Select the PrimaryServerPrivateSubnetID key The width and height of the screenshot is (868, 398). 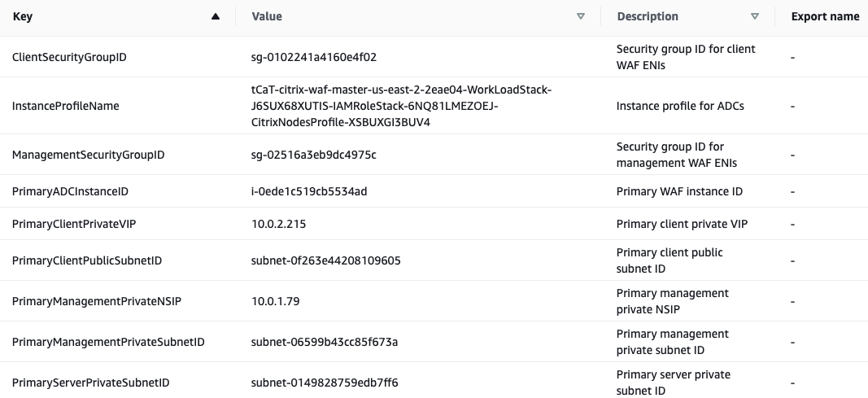[91, 383]
